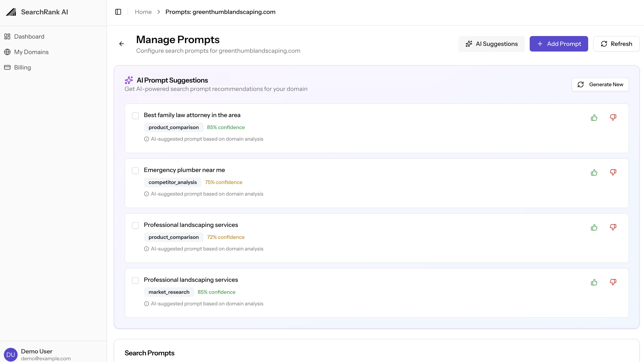This screenshot has width=644, height=362.
Task: Thumbs up the family law attorney suggestion
Action: pos(594,118)
